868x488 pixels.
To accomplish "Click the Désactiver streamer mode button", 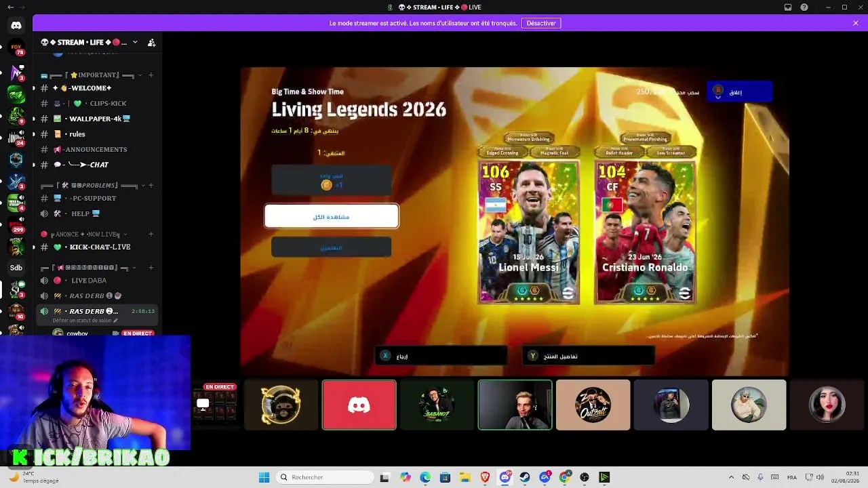I will click(541, 23).
